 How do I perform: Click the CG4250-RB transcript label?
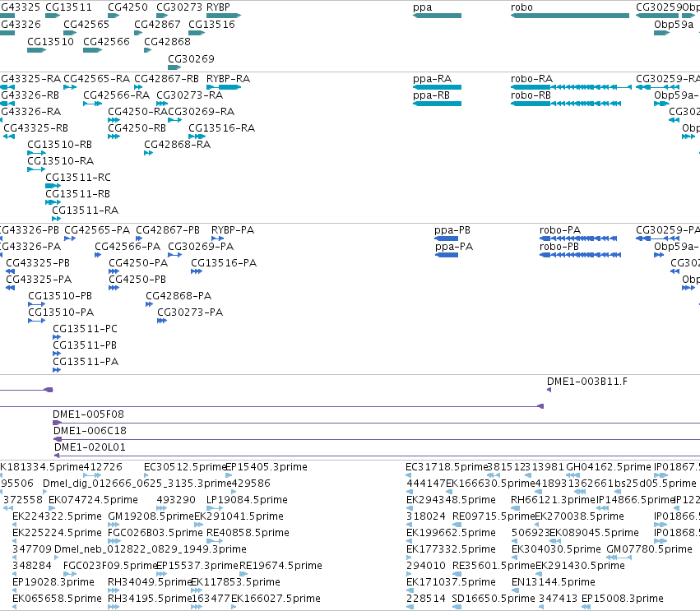pos(137,128)
